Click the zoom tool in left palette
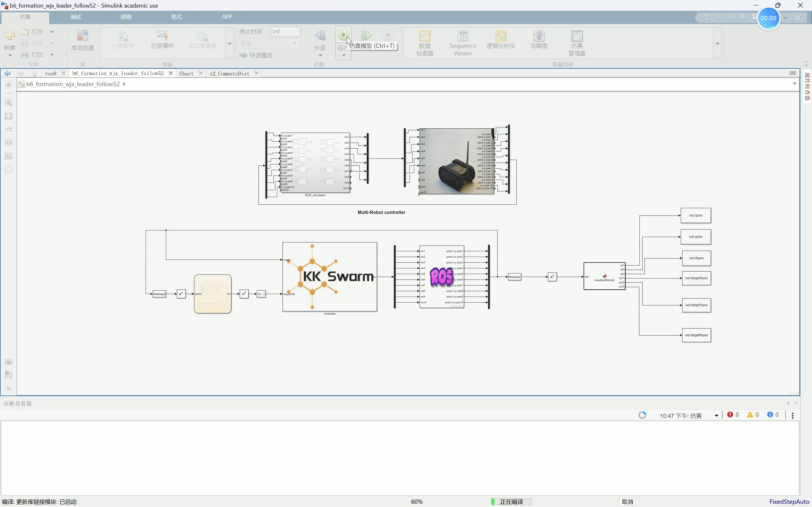The height and width of the screenshot is (507, 812). 9,103
